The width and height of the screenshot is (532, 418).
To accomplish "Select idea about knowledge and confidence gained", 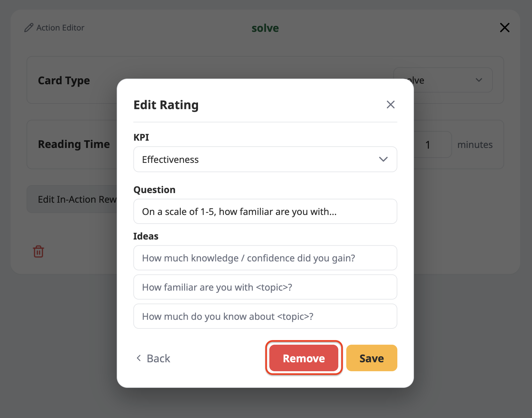I will [265, 258].
